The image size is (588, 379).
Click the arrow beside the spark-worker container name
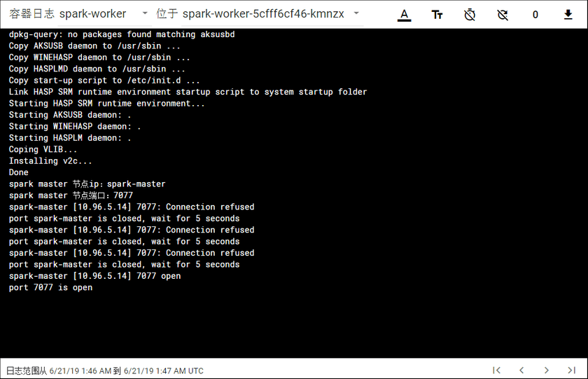click(x=145, y=14)
